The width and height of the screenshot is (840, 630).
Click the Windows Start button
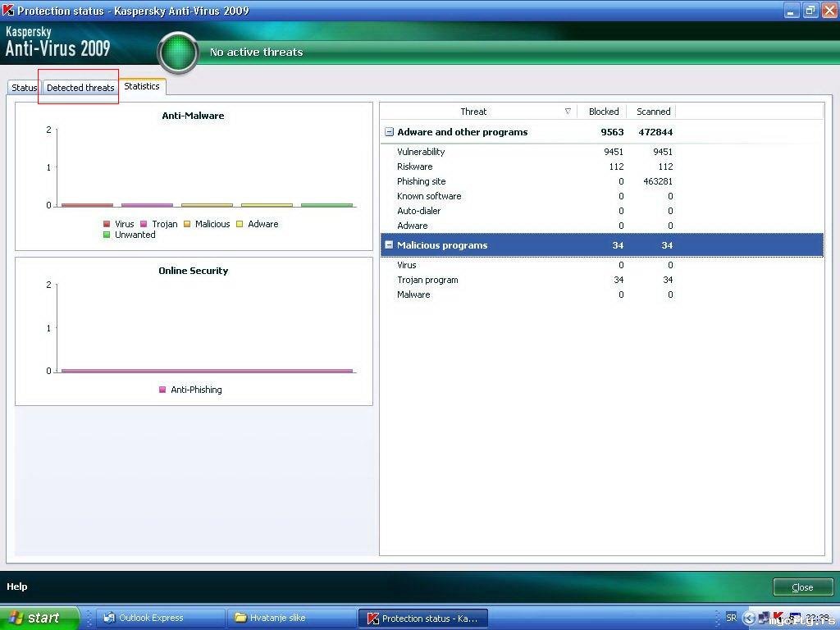tap(39, 618)
